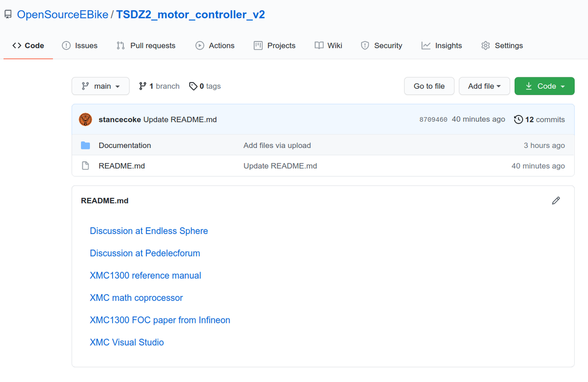Viewport: 588px width, 382px height.
Task: Open commit hash 8709460
Action: tap(433, 120)
